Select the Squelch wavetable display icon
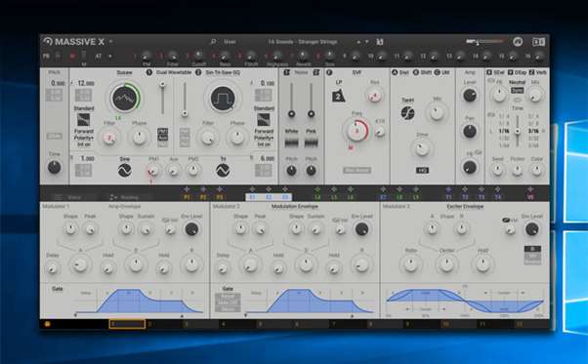The height and width of the screenshot is (364, 588). [124, 99]
